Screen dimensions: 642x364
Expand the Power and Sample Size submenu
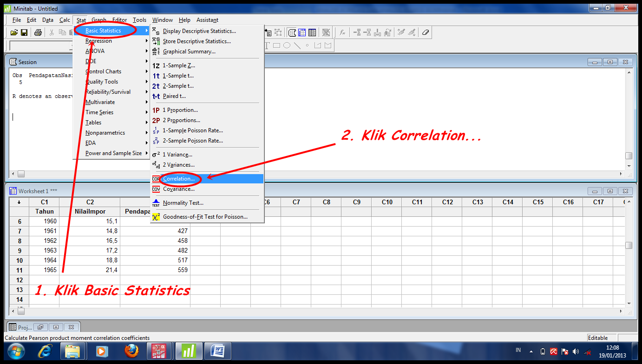click(x=111, y=153)
